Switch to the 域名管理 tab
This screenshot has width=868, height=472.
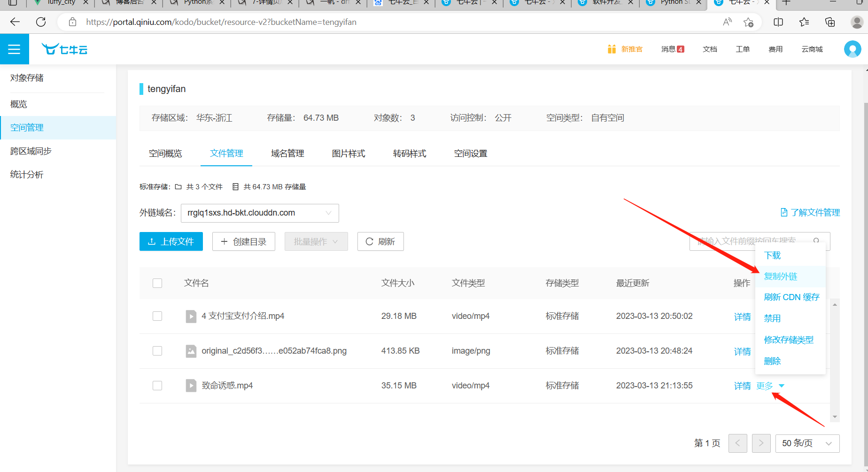(x=287, y=154)
